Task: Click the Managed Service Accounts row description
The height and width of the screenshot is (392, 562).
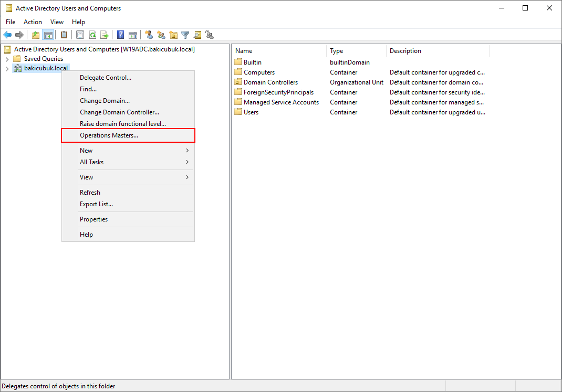Action: (437, 102)
